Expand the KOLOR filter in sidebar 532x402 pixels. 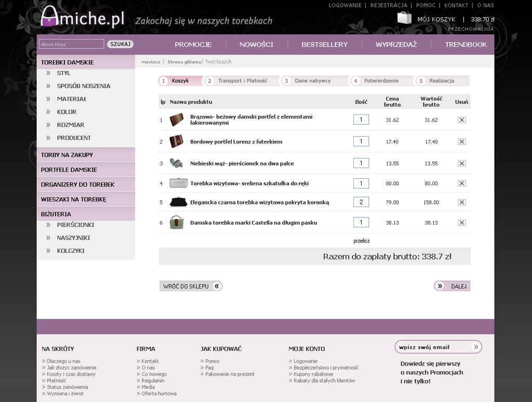tap(66, 112)
